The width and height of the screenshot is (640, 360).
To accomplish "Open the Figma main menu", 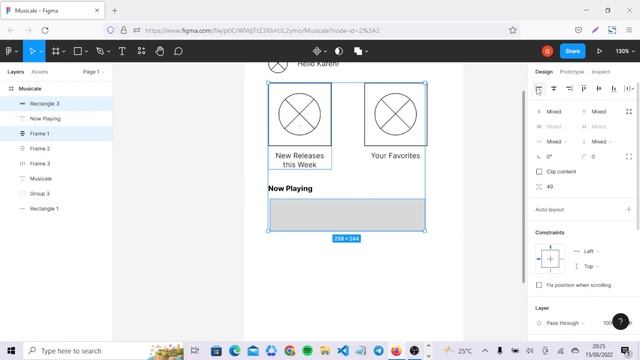I will point(9,51).
